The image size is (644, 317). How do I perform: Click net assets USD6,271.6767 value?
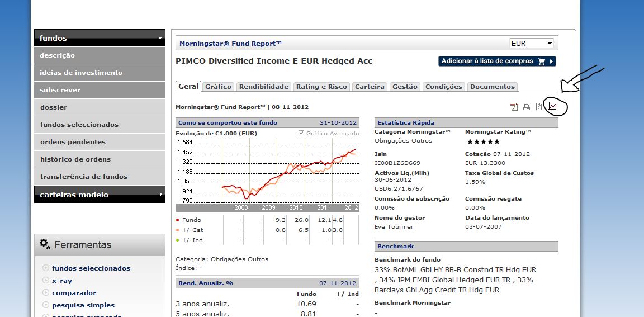(399, 189)
